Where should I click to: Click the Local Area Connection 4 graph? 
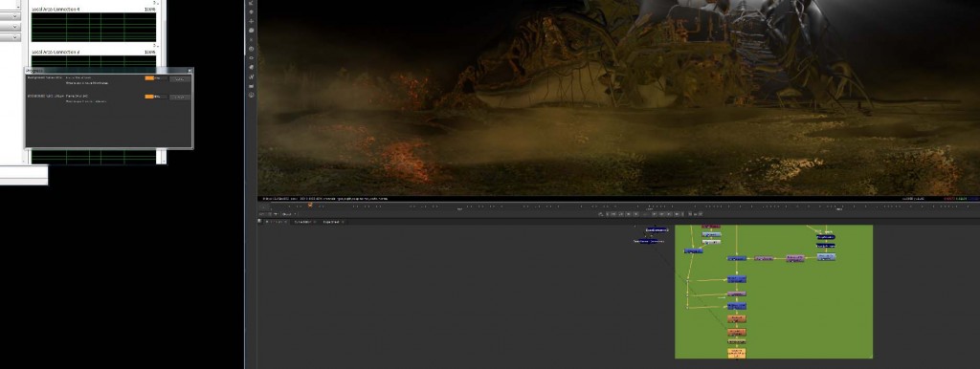[94, 28]
